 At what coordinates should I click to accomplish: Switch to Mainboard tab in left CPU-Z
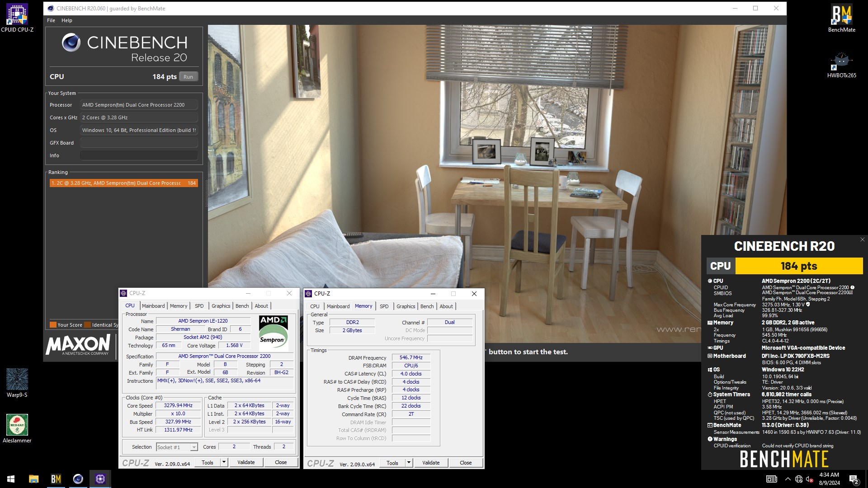click(153, 306)
